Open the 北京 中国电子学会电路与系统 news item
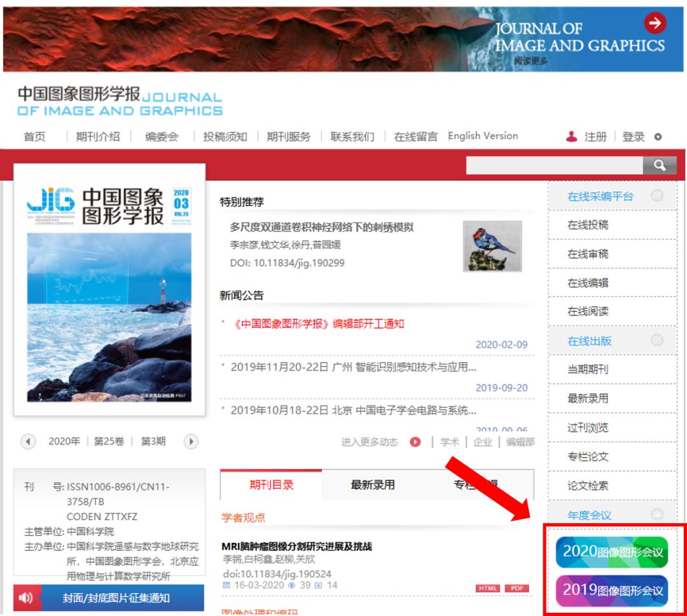This screenshot has width=687, height=616. tap(353, 410)
